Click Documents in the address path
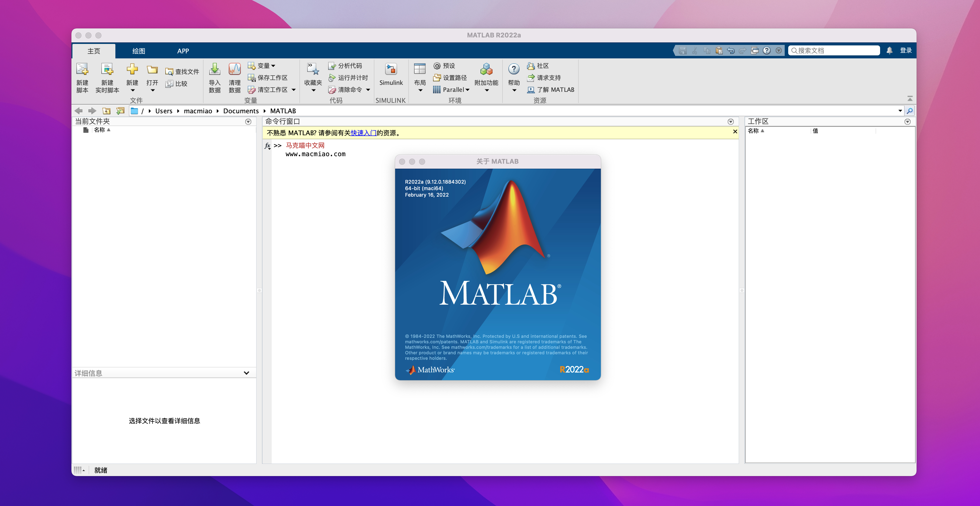This screenshot has height=506, width=980. (241, 111)
